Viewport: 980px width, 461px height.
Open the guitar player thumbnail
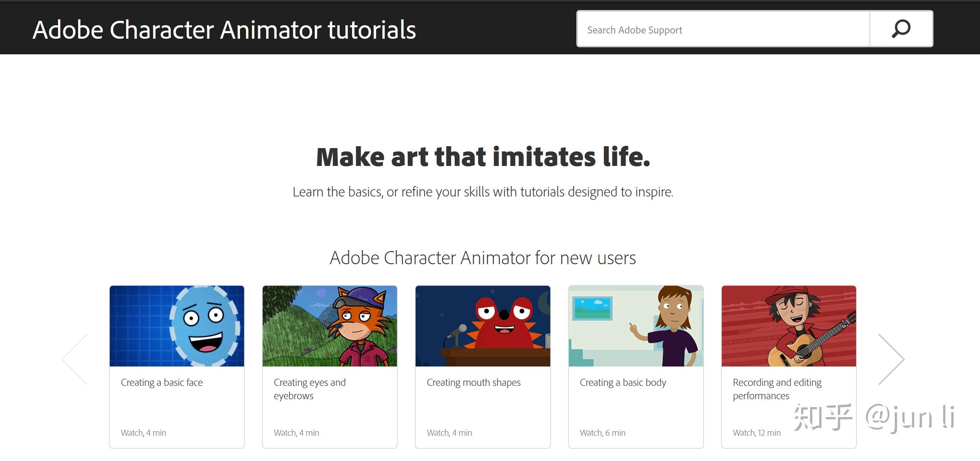tap(789, 326)
